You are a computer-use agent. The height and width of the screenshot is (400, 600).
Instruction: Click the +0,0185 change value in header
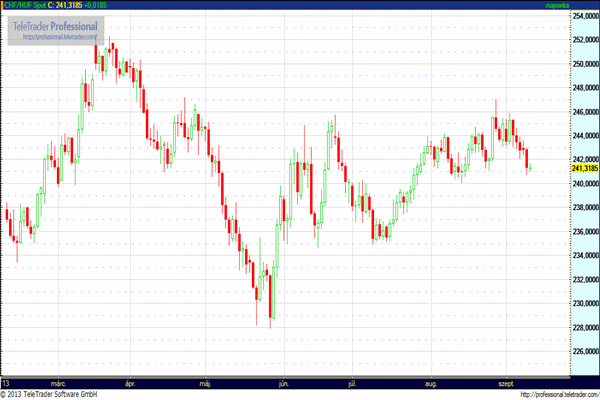(96, 5)
